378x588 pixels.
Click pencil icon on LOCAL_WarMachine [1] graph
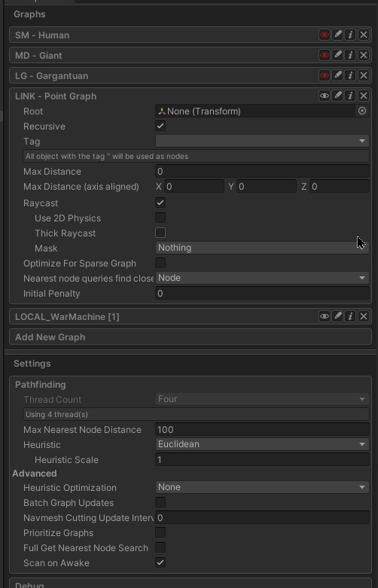point(337,316)
